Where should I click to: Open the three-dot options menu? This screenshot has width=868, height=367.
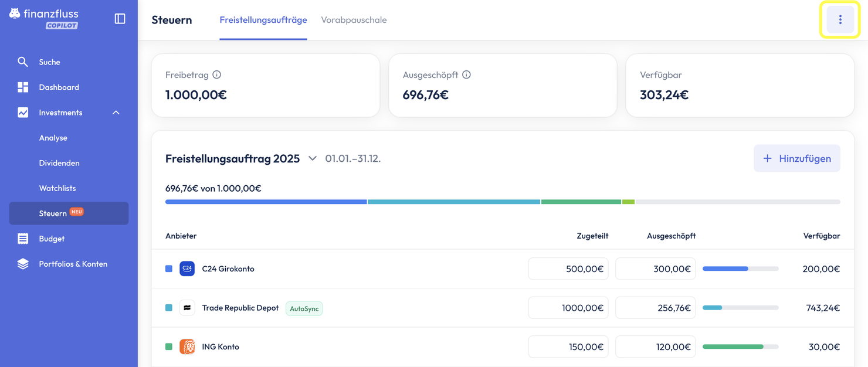pos(840,20)
